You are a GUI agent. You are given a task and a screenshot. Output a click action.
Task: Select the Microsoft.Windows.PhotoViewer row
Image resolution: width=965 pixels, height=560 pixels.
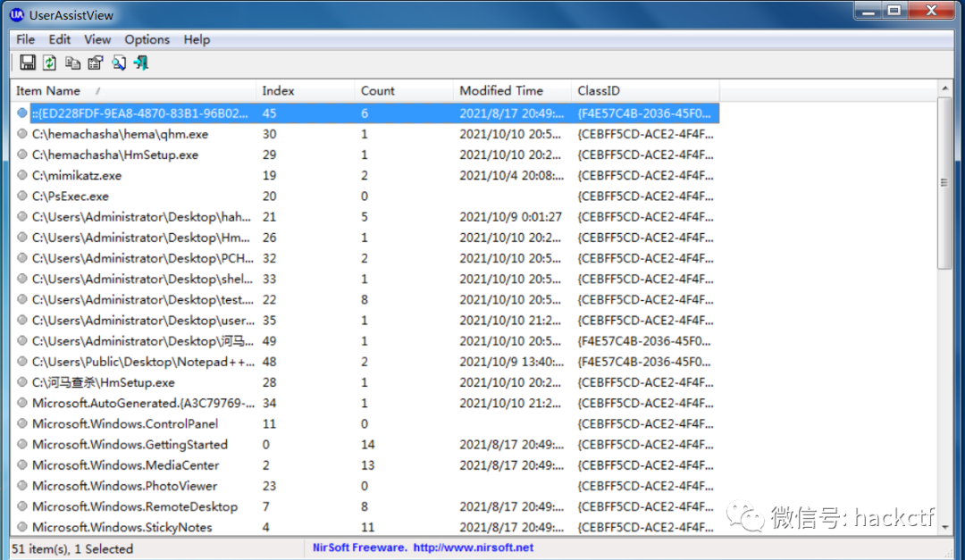365,486
